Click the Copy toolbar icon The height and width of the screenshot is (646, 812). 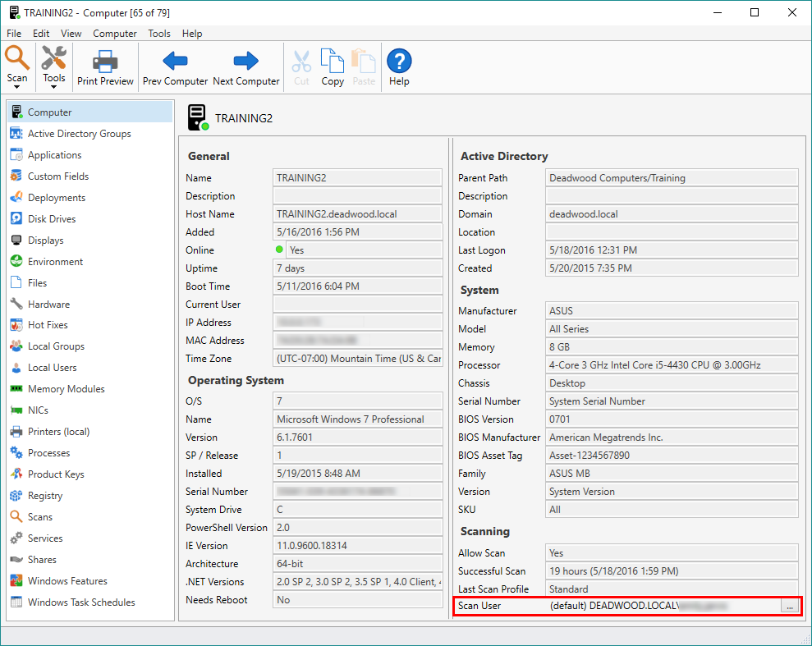(x=333, y=61)
